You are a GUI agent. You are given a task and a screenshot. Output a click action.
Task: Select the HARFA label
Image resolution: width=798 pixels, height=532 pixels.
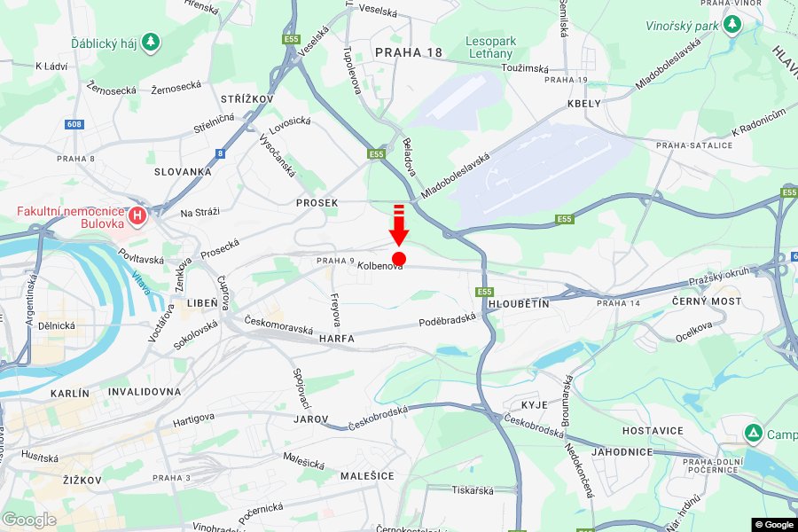(336, 339)
